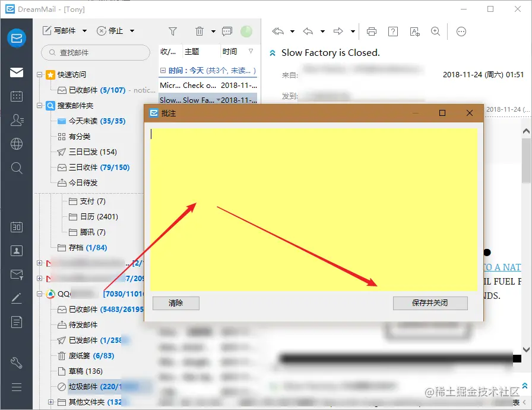The image size is (532, 410).
Task: Click the font size A icon
Action: click(414, 31)
